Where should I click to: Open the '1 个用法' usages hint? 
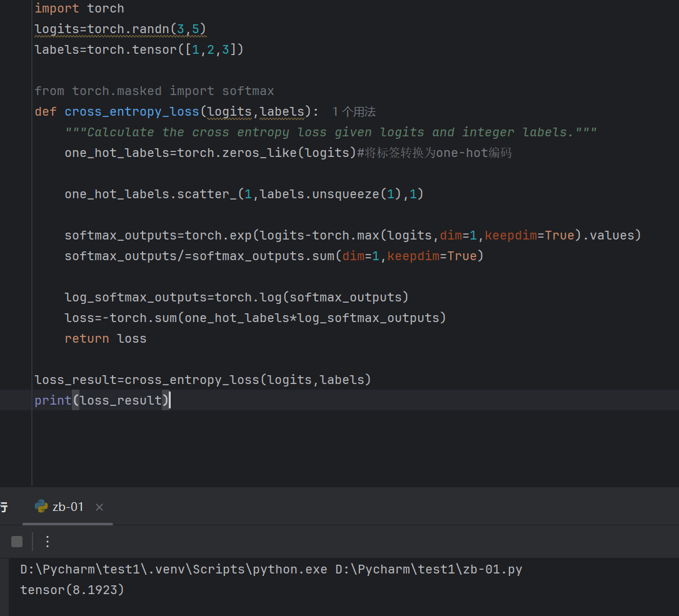353,112
